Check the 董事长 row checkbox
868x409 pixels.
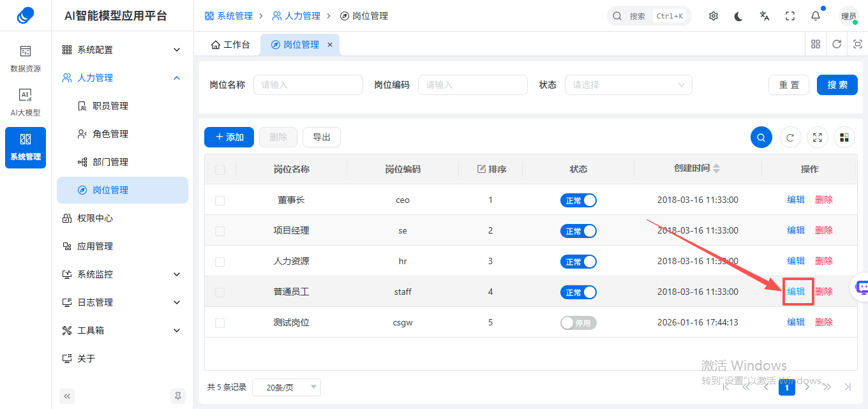click(x=220, y=200)
